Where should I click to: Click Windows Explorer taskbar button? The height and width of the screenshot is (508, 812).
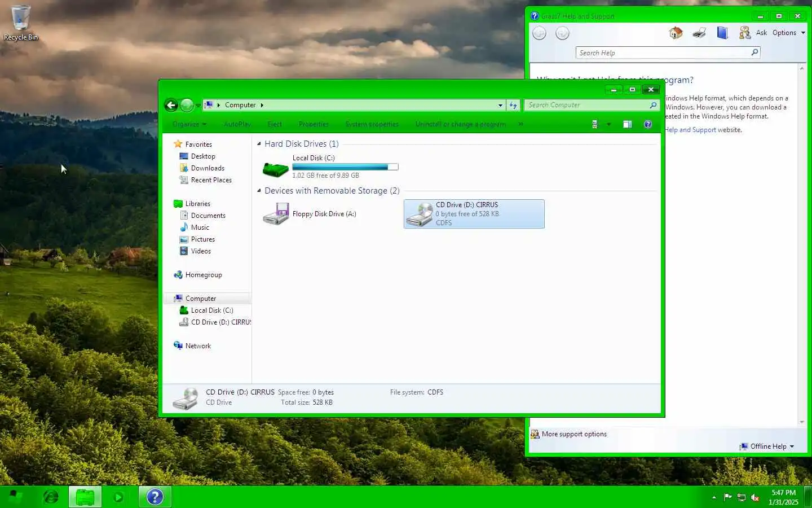click(85, 497)
